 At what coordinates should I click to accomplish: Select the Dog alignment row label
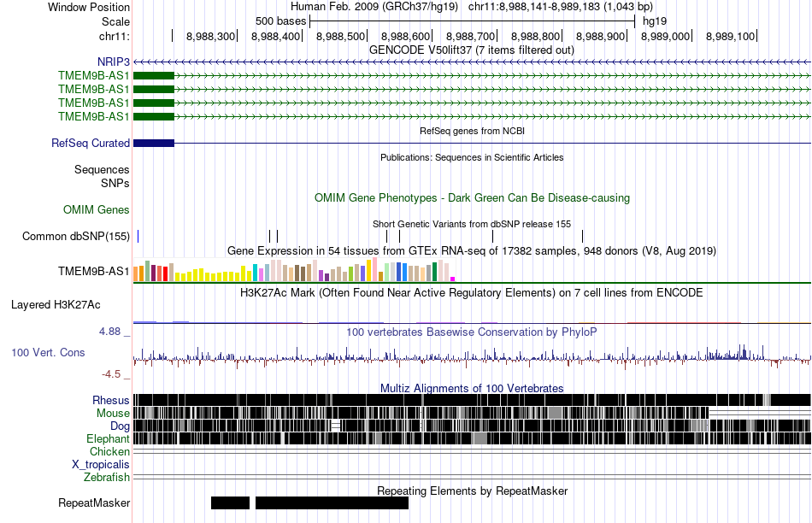click(x=121, y=426)
